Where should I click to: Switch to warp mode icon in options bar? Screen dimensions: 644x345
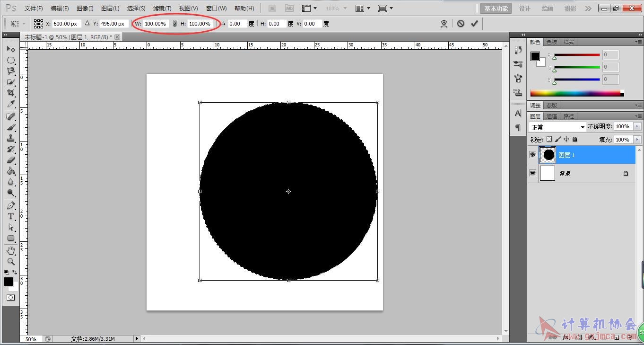click(444, 24)
